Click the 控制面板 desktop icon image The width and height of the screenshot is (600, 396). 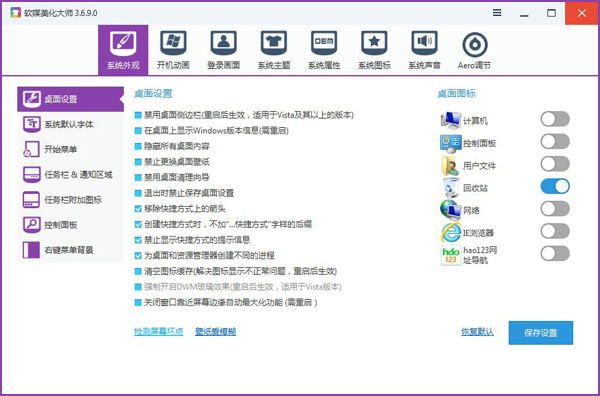450,143
